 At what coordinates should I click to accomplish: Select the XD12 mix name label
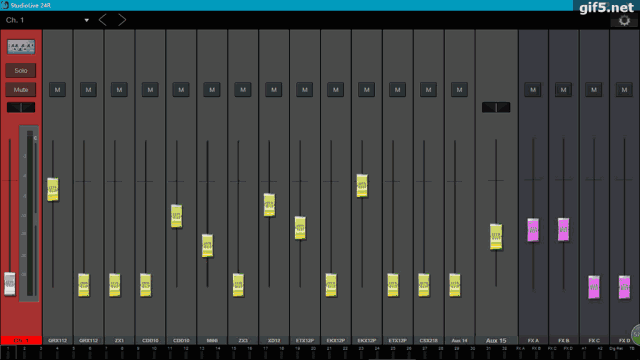pyautogui.click(x=274, y=340)
